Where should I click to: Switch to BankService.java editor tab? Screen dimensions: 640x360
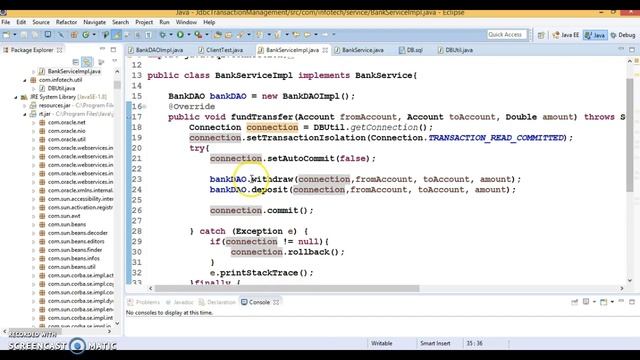tap(359, 50)
